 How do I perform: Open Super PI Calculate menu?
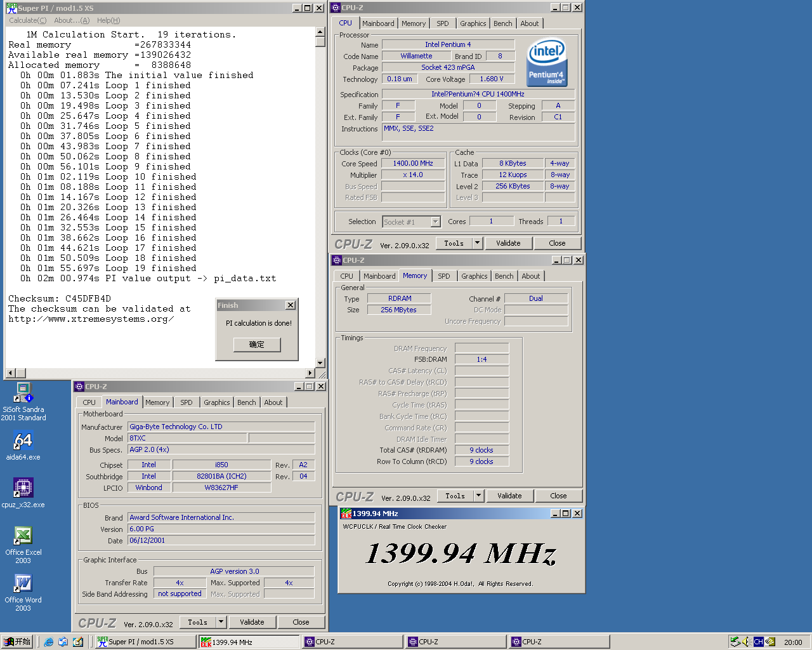pos(28,20)
